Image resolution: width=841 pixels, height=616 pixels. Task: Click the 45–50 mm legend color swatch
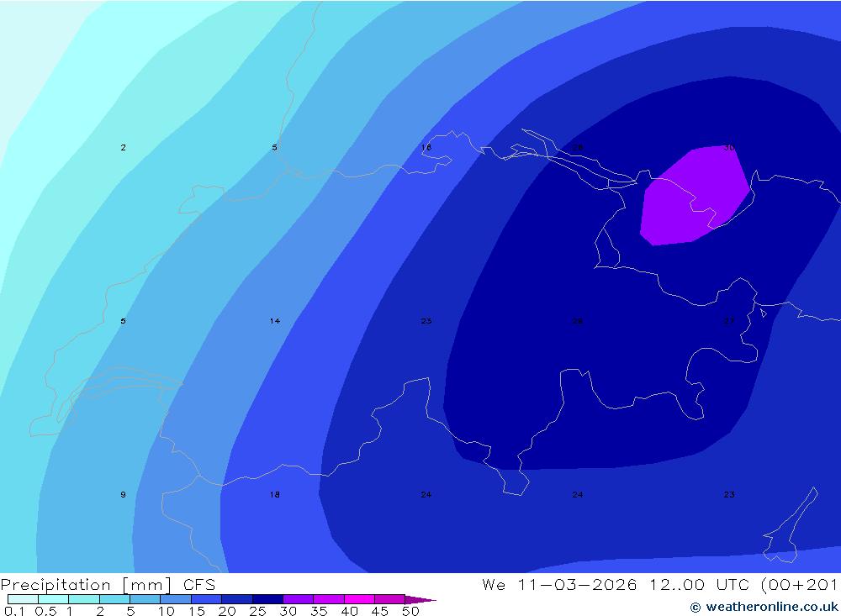[x=389, y=599]
